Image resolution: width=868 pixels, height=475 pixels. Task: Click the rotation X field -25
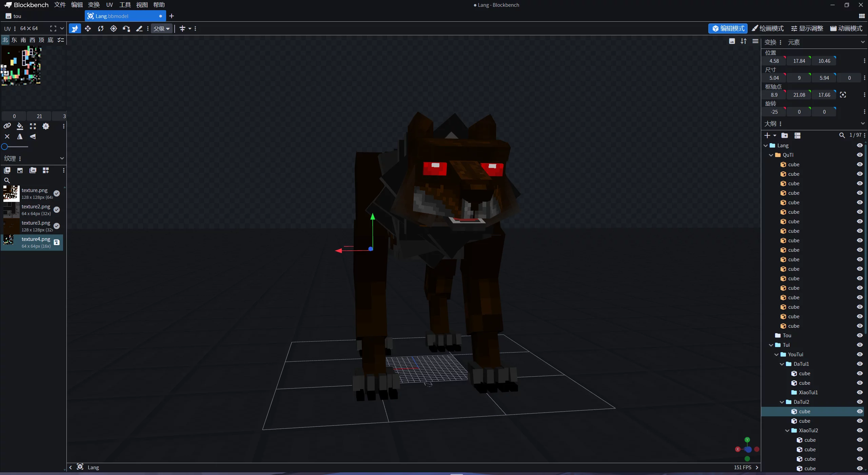774,112
